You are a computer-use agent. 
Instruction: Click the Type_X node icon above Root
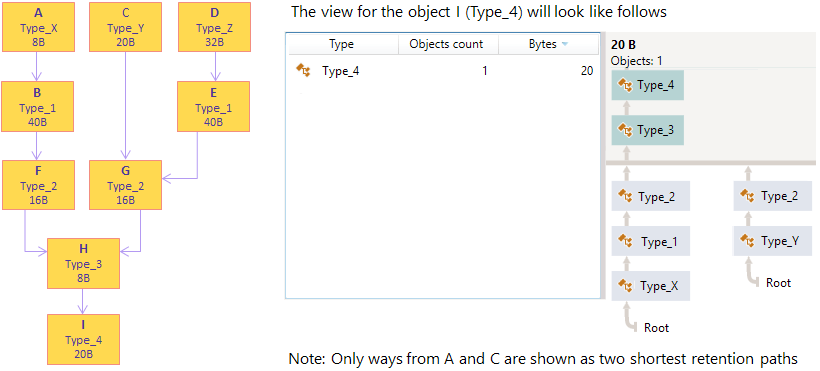[x=625, y=285]
